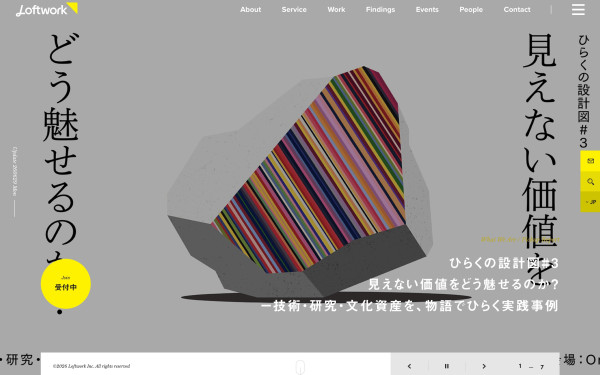Open the hamburger menu icon
The width and height of the screenshot is (600, 375).
[578, 10]
